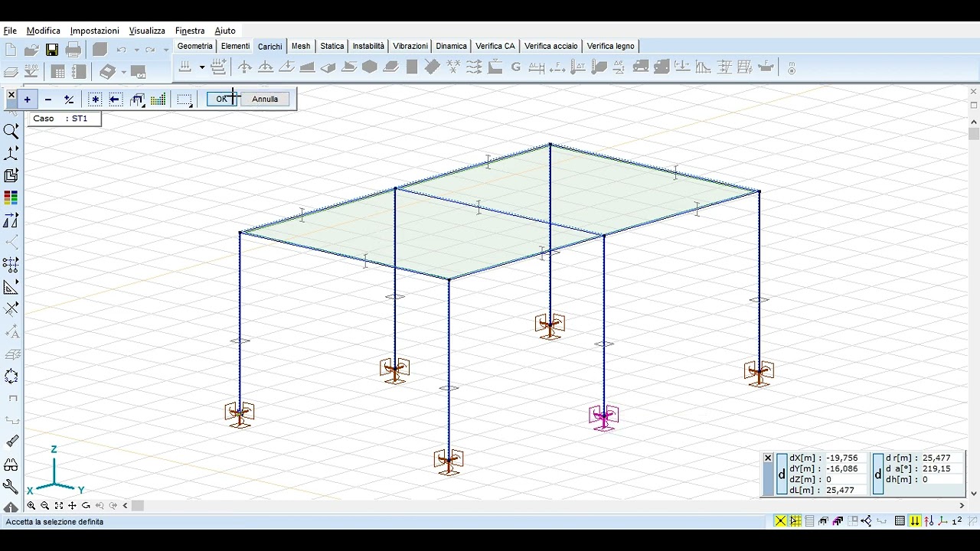Image resolution: width=980 pixels, height=551 pixels.
Task: Toggle the grid display icon in status bar
Action: click(x=900, y=521)
